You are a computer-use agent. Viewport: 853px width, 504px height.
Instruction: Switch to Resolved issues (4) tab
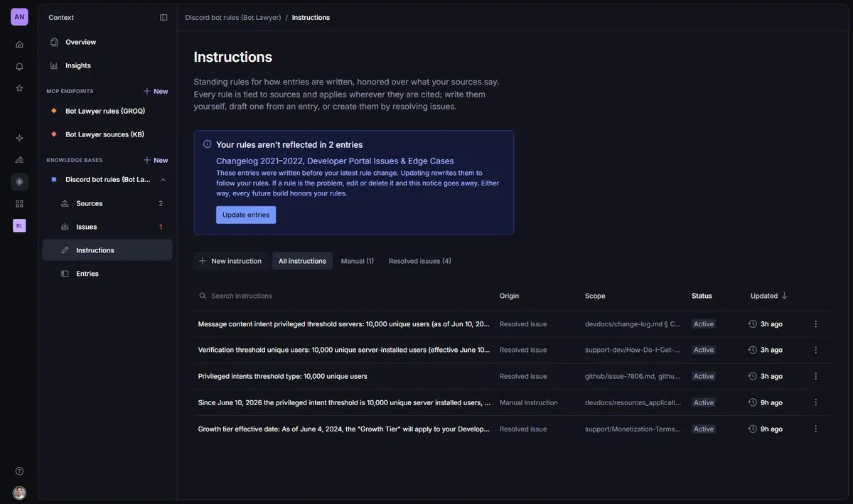(420, 261)
